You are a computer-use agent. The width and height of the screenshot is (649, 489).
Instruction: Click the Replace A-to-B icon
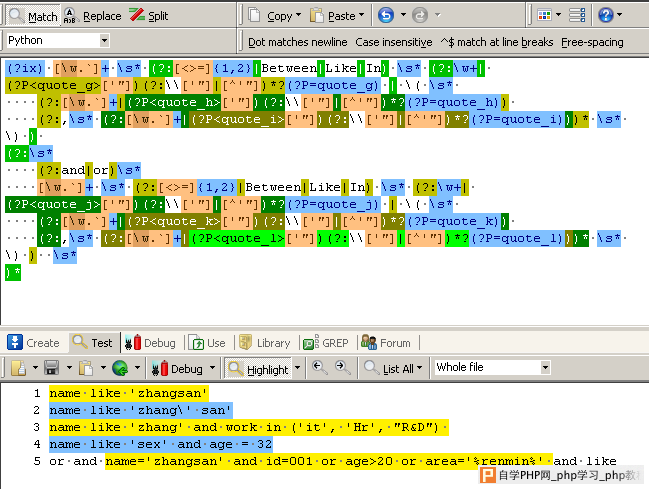(x=70, y=15)
